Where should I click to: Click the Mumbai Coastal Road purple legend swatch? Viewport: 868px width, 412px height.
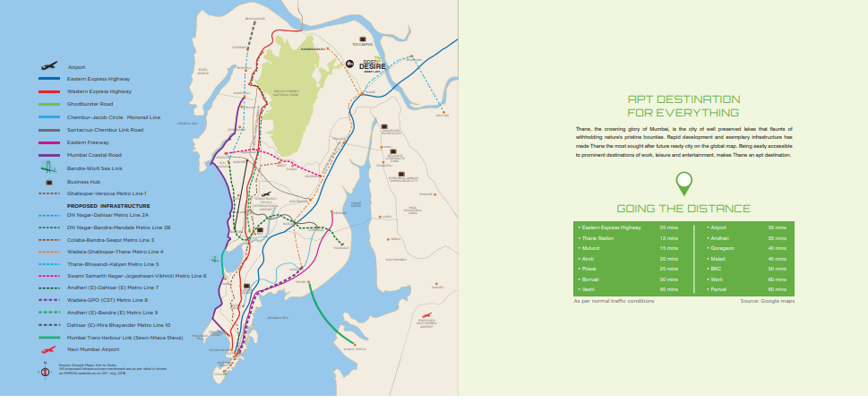(48, 155)
